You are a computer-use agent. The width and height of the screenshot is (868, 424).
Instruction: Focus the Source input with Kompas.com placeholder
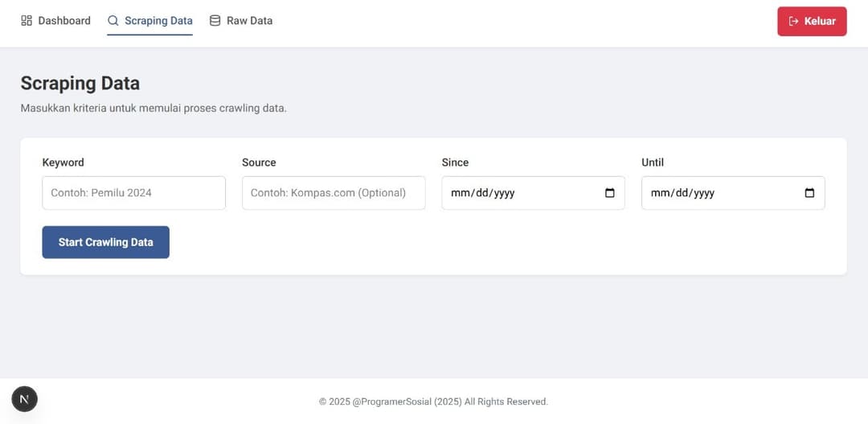[334, 193]
